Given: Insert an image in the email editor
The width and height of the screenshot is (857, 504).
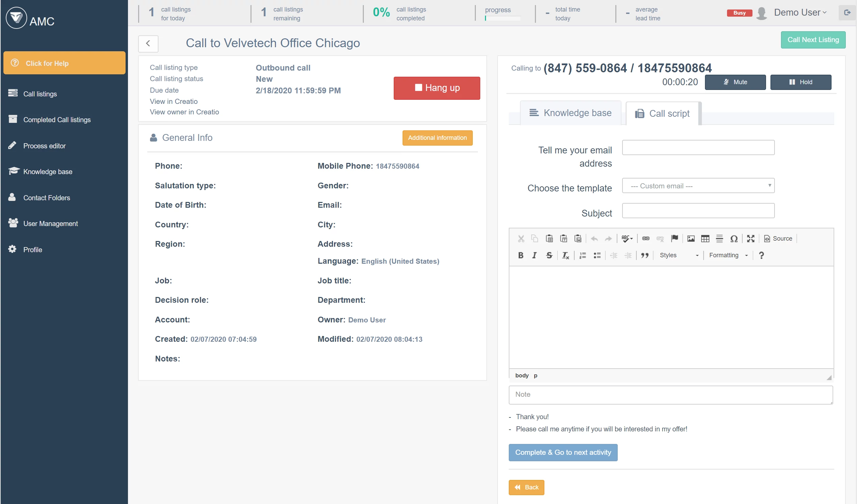Looking at the screenshot, I should (x=691, y=238).
